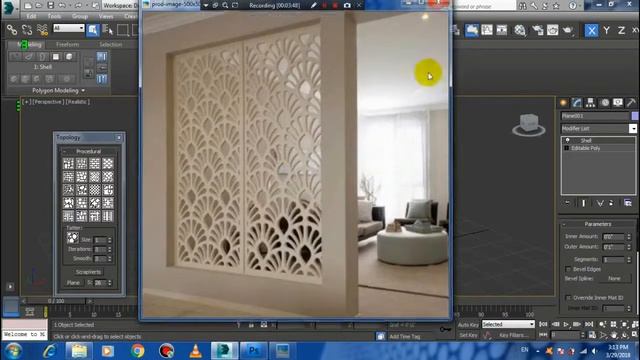This screenshot has height=360, width=640.
Task: Click the Save File icon in toolbar
Action: coord(50,5)
